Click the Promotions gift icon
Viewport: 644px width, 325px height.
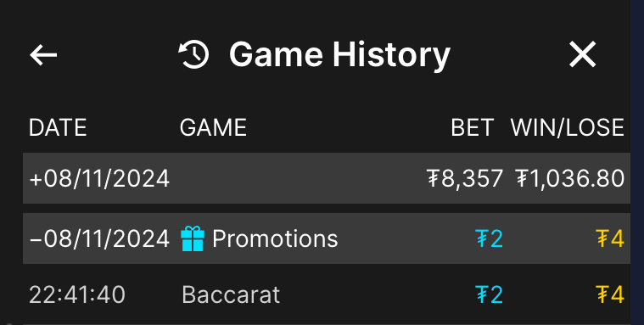tap(193, 238)
